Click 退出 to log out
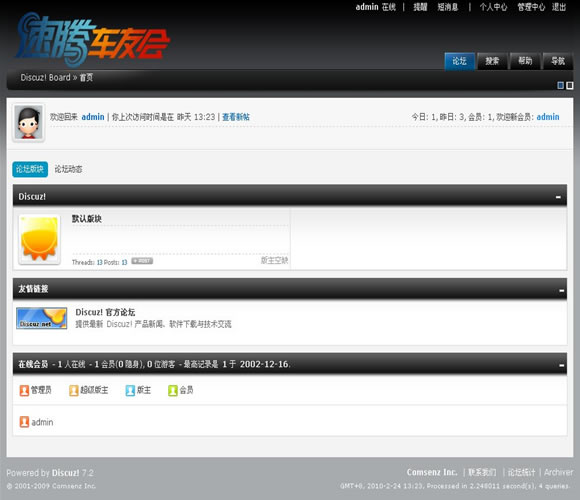This screenshot has width=580, height=500. [x=559, y=7]
